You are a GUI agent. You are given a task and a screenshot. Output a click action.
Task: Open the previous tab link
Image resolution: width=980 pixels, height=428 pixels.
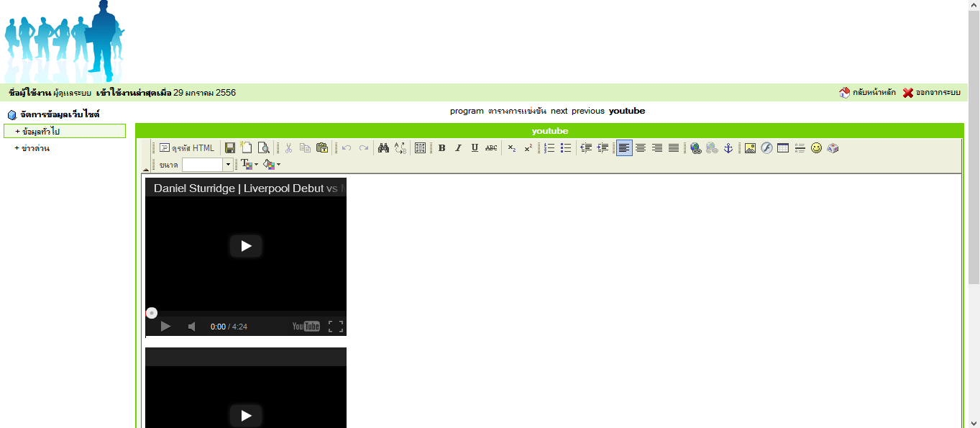588,111
